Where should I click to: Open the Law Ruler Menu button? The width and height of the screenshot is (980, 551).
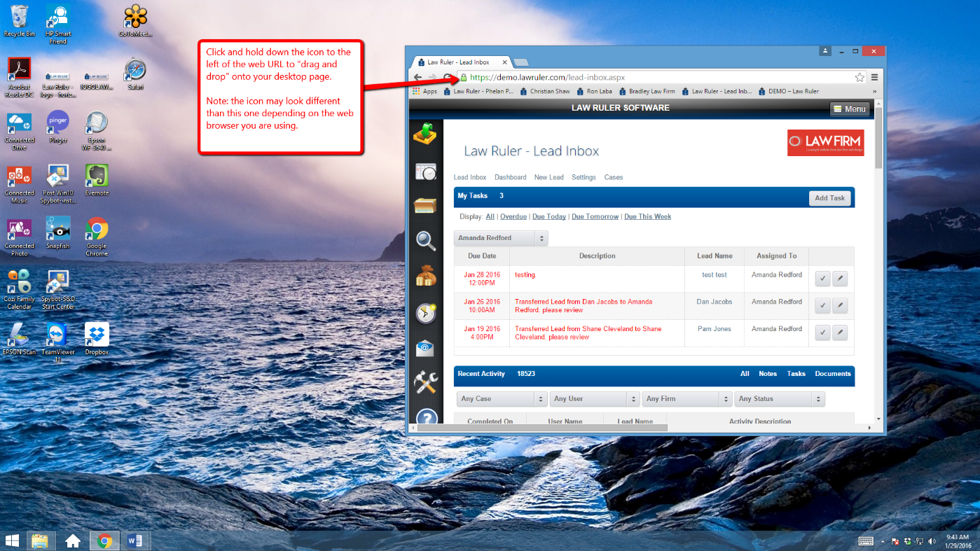point(850,109)
